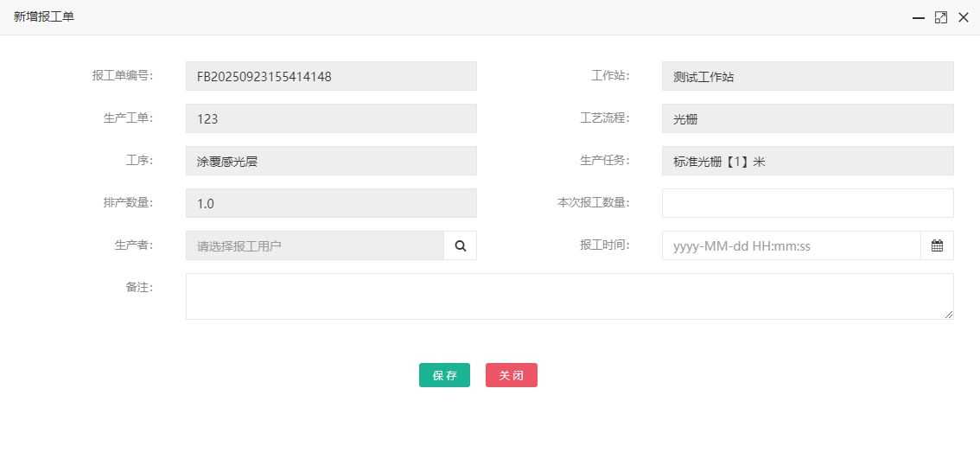Click the 请选择报工用户 producer field

(315, 245)
